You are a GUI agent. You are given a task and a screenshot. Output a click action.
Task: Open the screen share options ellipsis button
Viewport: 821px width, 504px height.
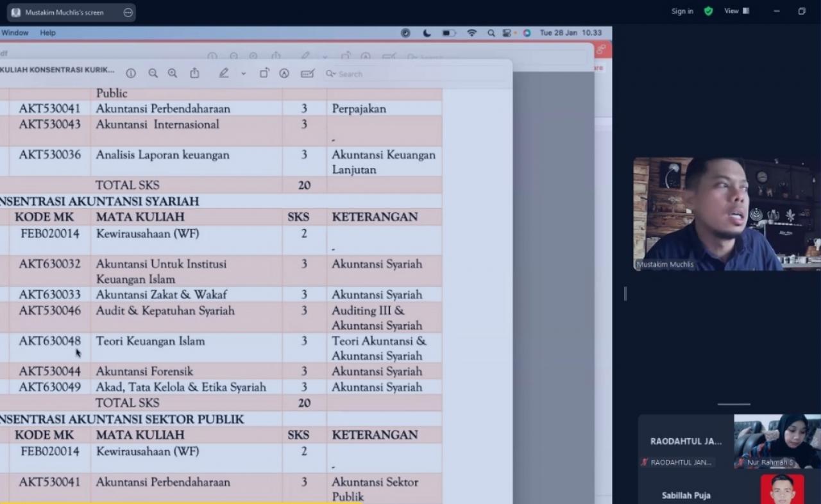point(128,12)
